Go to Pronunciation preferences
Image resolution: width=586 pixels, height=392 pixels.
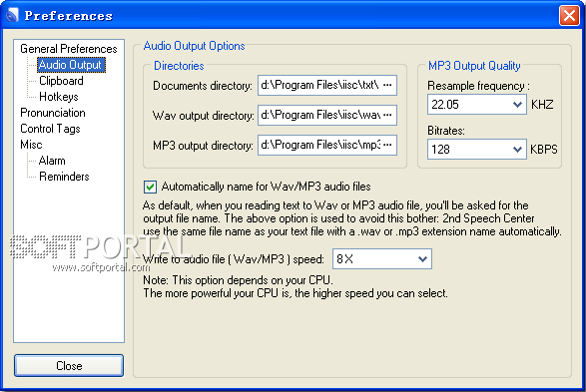coord(53,113)
